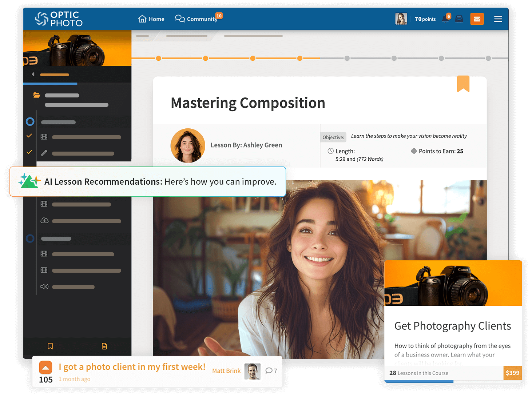The height and width of the screenshot is (397, 532).
Task: Click the Lesson By: Ashley Green link
Action: click(246, 145)
